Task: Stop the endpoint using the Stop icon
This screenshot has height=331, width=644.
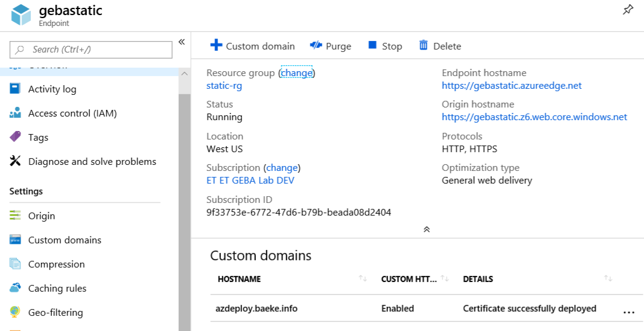Action: 372,46
